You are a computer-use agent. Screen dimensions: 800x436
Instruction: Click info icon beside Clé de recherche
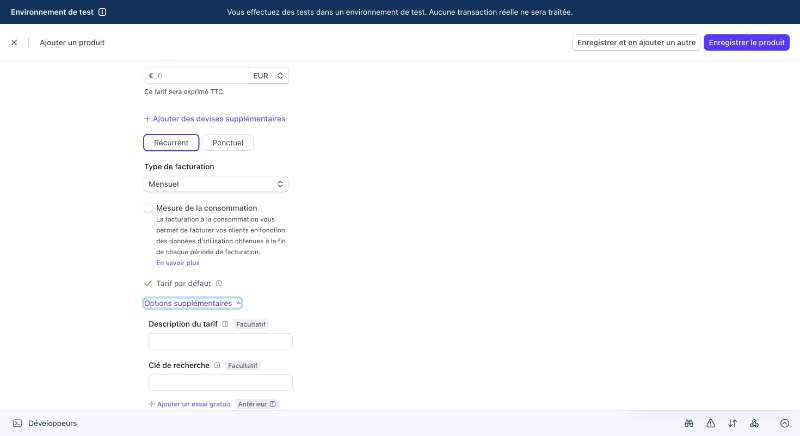click(217, 366)
